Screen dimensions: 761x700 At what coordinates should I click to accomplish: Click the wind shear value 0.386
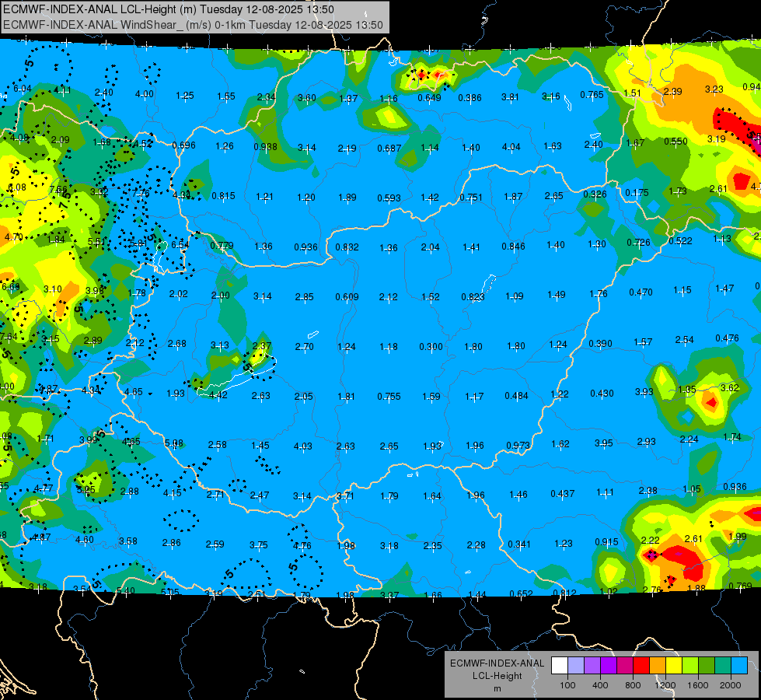pos(470,98)
